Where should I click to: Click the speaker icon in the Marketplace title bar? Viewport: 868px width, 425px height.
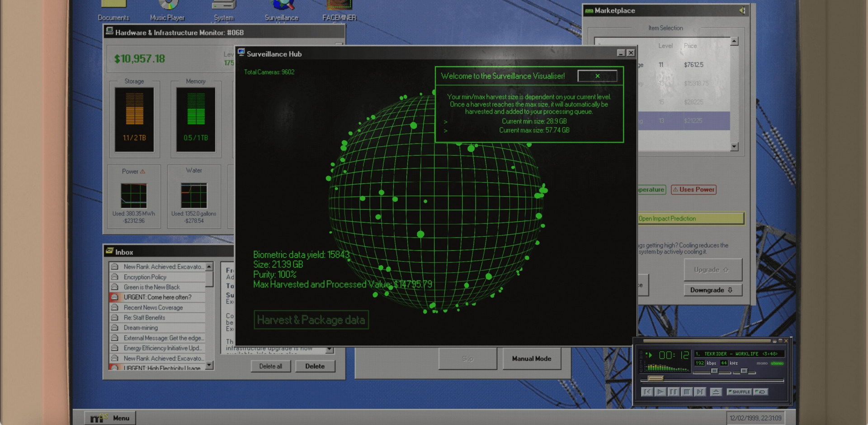pos(742,10)
